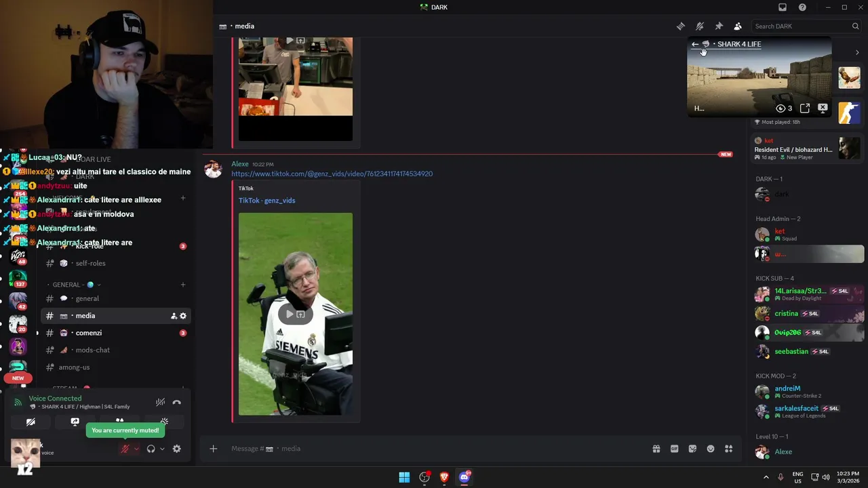The image size is (868, 488).
Task: Open member andreiM in KICK MOD
Action: tap(807, 392)
